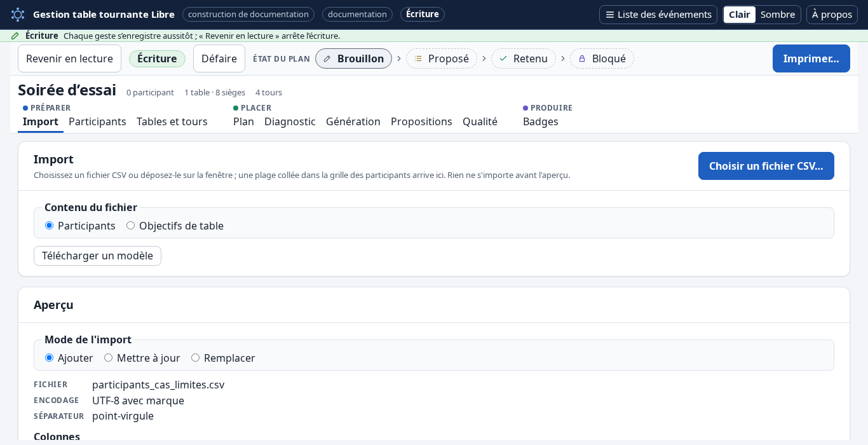
Task: Switch to the Sombre theme
Action: click(778, 15)
